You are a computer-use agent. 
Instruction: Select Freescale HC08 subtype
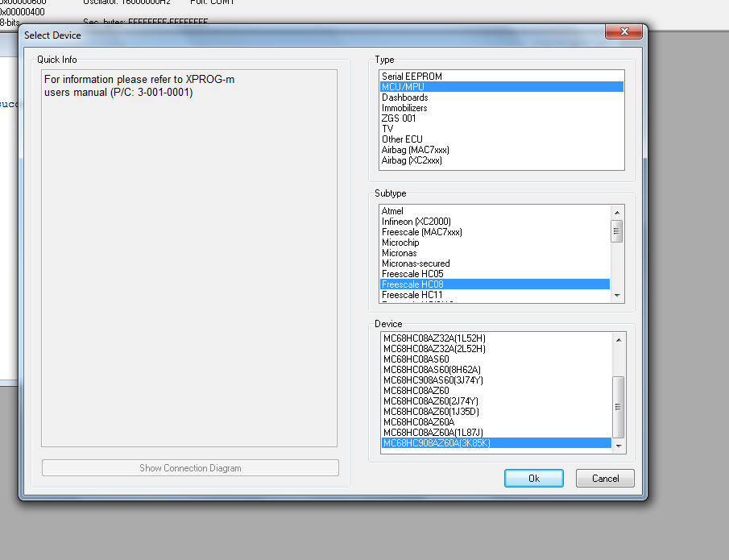(x=495, y=284)
